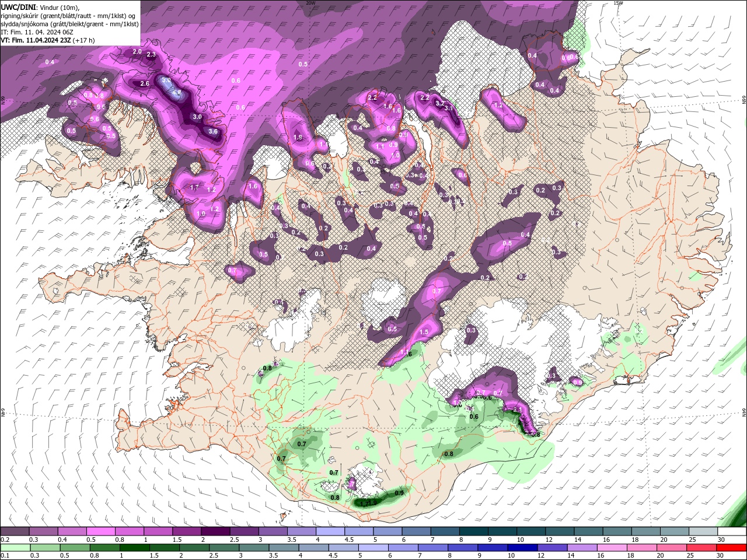Pick the lavender snow swatch for 4–4.5

pos(330,531)
